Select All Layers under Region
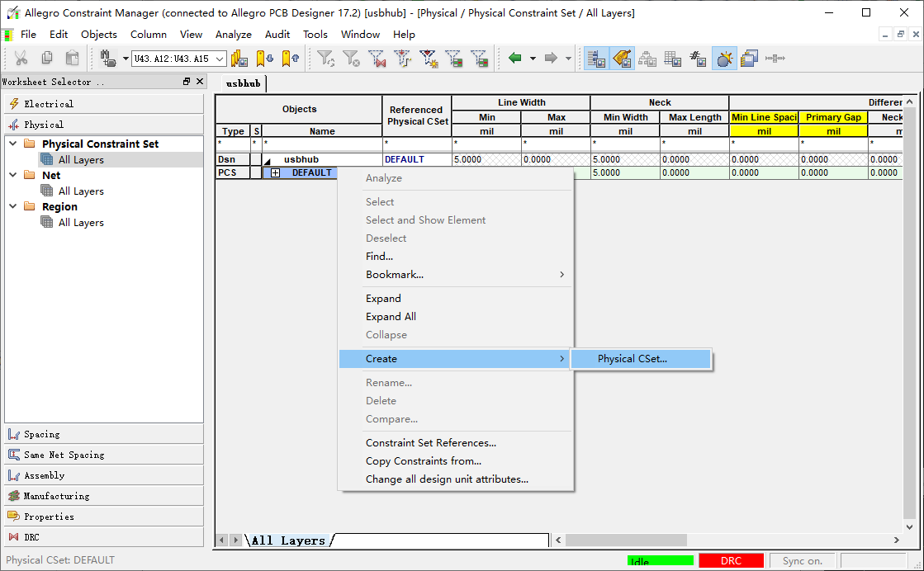 (x=81, y=223)
